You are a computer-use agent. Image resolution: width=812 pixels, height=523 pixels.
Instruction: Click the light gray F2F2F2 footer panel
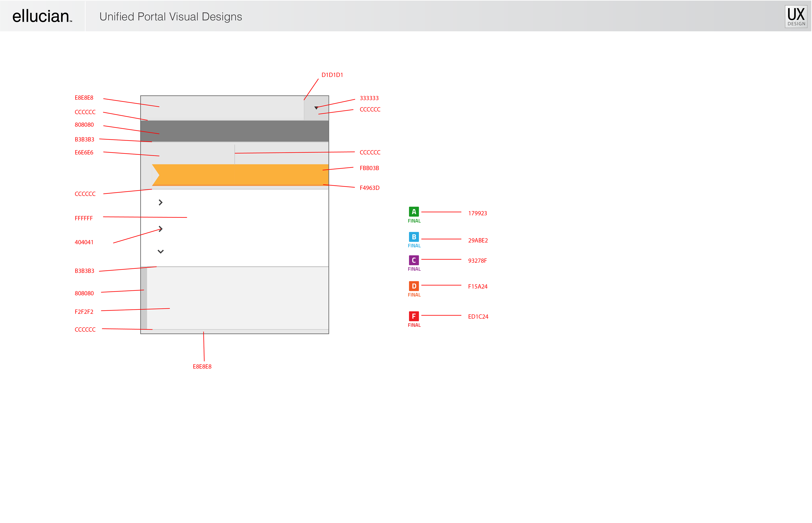tap(238, 298)
